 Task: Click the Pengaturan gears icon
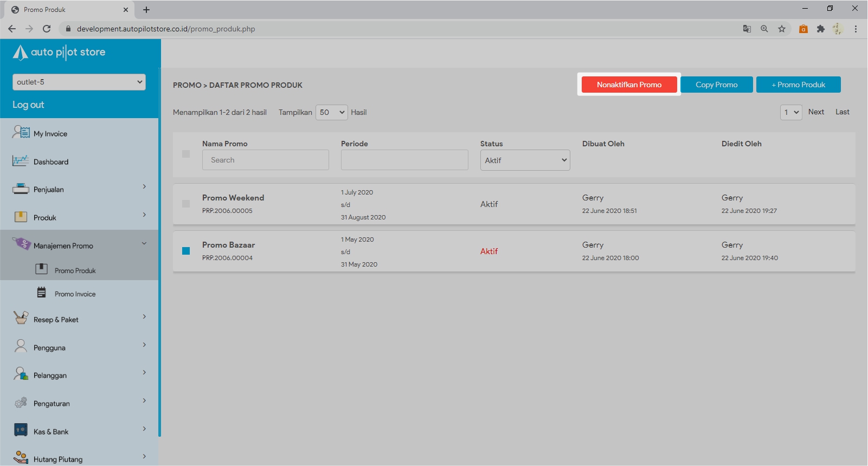point(21,403)
